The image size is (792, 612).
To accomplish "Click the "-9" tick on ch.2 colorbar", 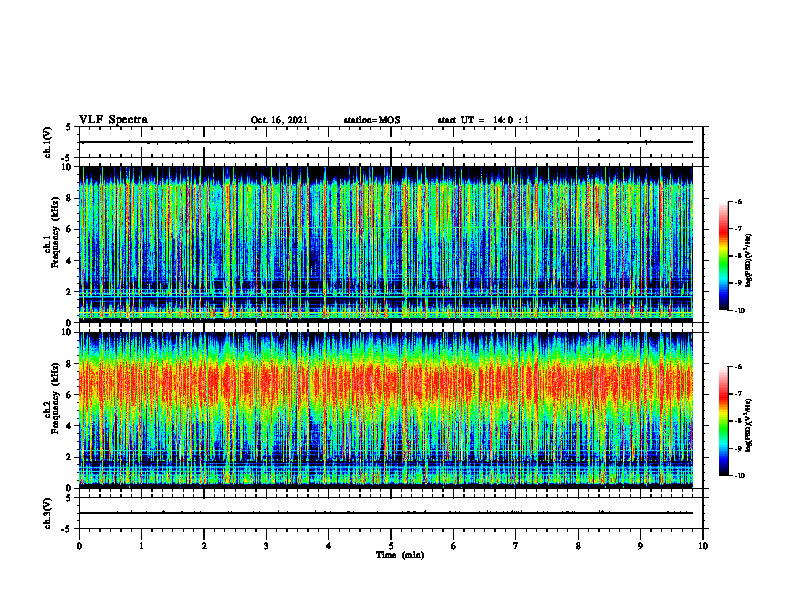I will (738, 448).
